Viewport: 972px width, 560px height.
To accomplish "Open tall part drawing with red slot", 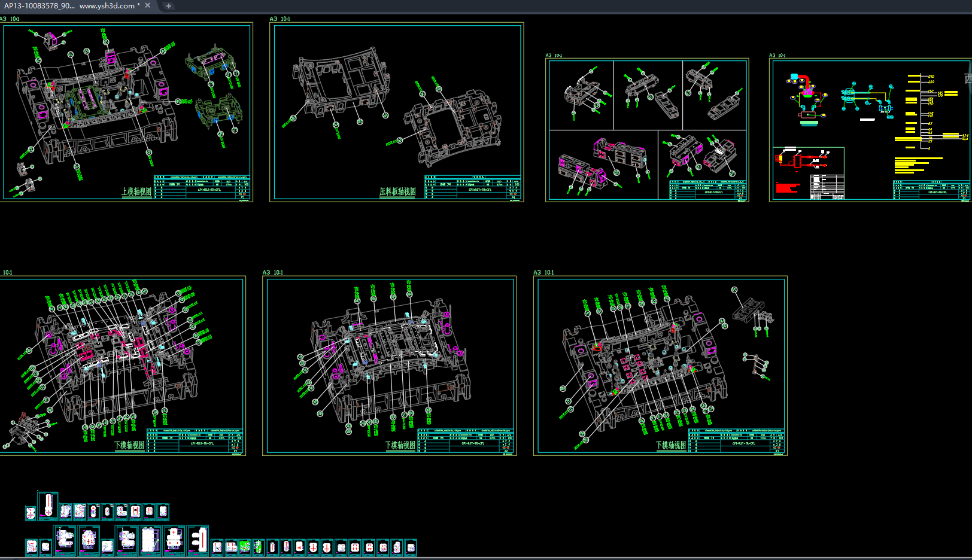I will [x=48, y=506].
